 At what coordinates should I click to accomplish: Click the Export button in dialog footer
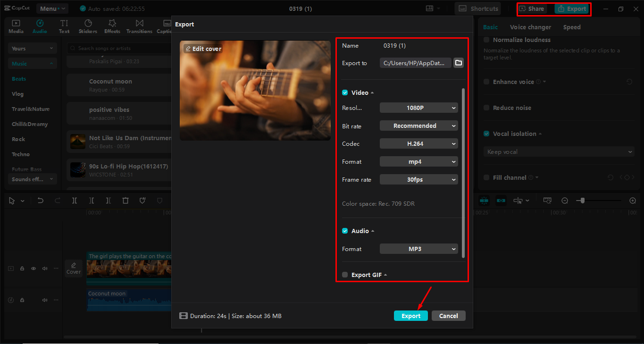click(411, 316)
